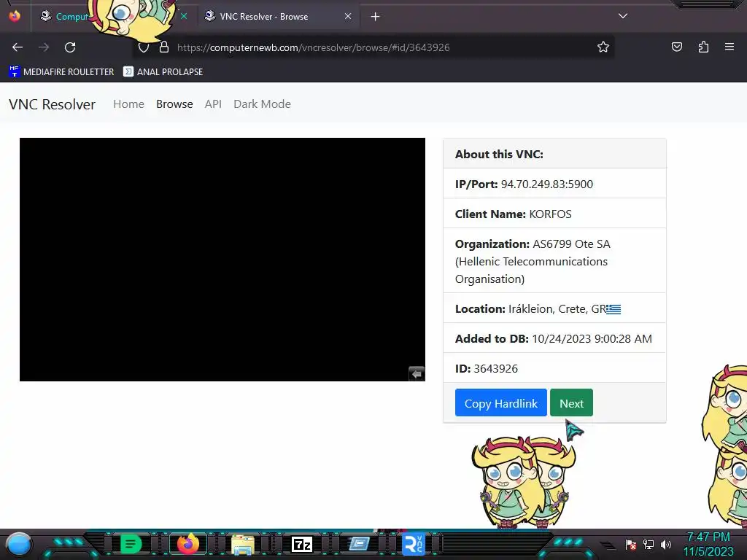Bookmark this page with the star icon

(x=603, y=47)
